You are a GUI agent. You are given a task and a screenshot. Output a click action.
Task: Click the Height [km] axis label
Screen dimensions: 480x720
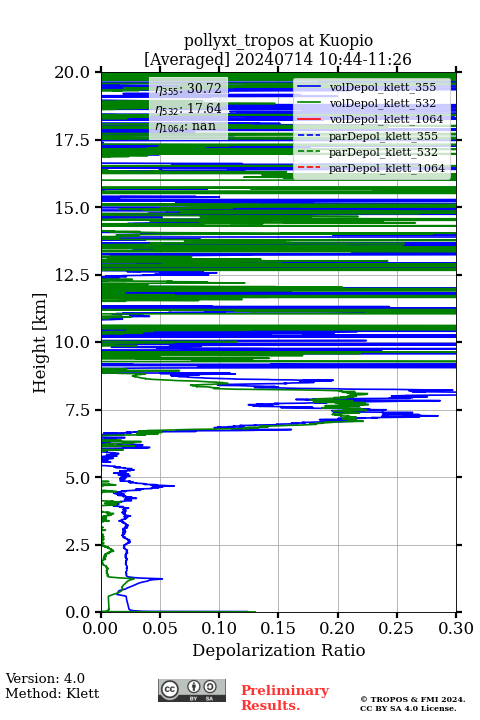pos(40,343)
